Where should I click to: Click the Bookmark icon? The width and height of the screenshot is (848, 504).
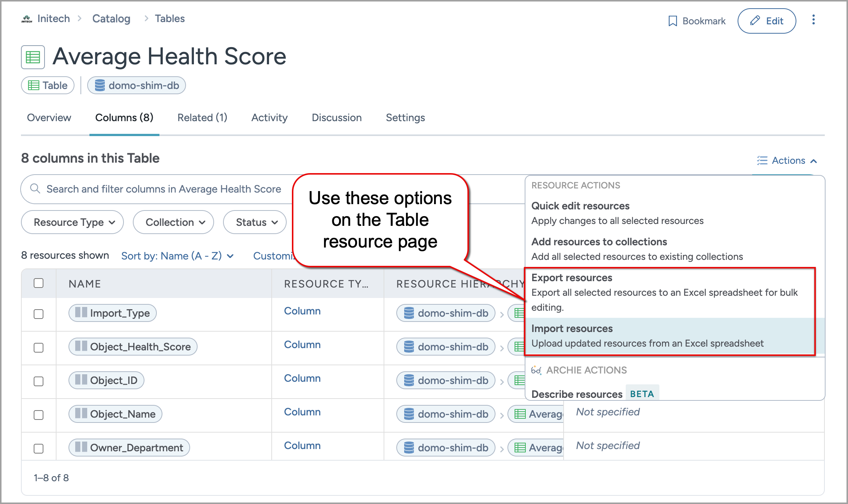(x=672, y=21)
